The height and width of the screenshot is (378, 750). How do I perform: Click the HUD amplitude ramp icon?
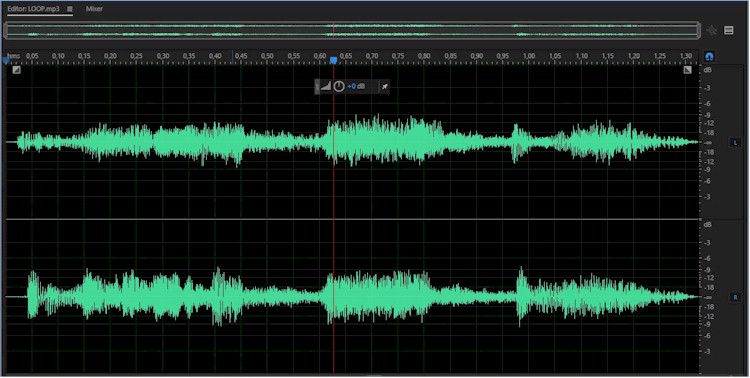[x=326, y=86]
